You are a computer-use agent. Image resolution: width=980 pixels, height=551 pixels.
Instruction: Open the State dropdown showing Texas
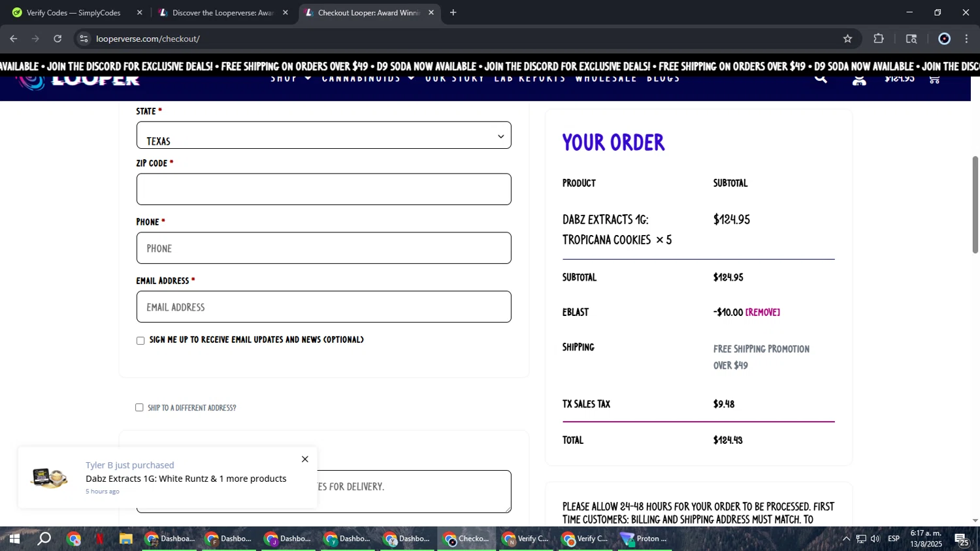324,135
